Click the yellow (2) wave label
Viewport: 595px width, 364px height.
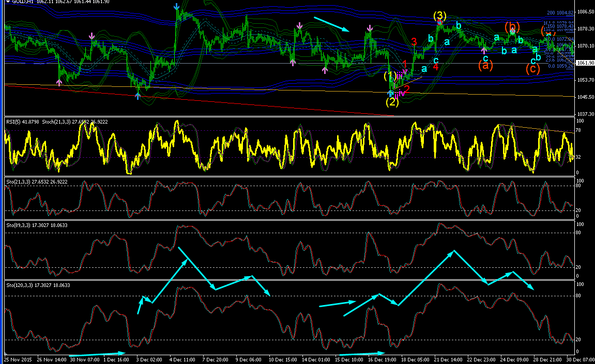(392, 102)
